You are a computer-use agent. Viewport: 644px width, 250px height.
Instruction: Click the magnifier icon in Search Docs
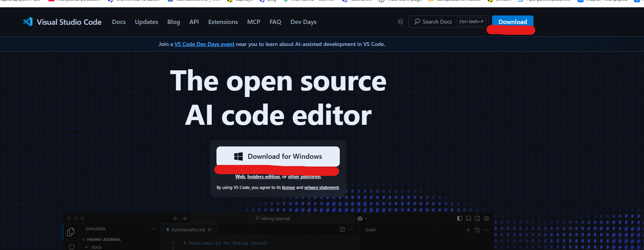[x=417, y=22]
